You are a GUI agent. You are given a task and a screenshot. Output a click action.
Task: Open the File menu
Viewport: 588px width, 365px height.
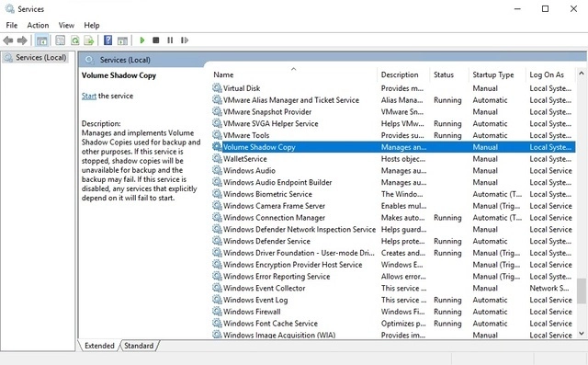point(12,25)
